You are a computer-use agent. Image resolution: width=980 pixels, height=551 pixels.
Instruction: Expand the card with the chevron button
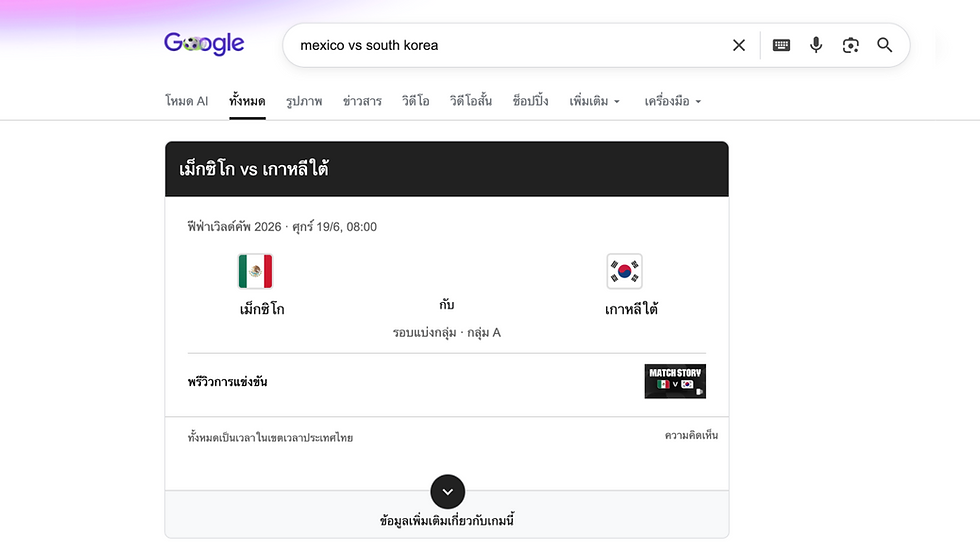tap(448, 492)
